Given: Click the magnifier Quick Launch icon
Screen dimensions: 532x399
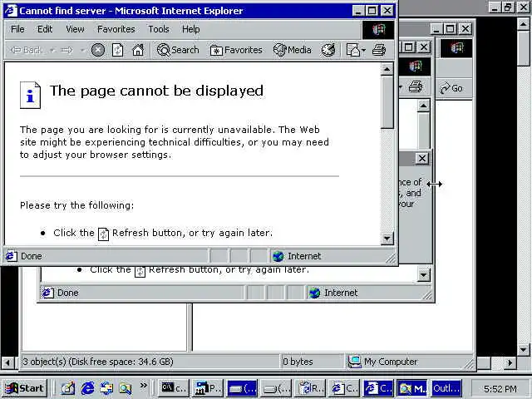Looking at the screenshot, I should (126, 388).
